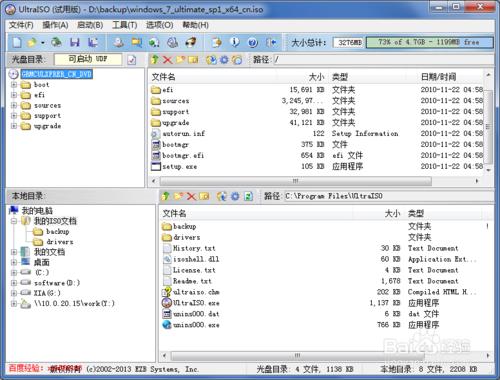The height and width of the screenshot is (380, 500).
Task: Click the image path field showing /
Action: [383, 60]
